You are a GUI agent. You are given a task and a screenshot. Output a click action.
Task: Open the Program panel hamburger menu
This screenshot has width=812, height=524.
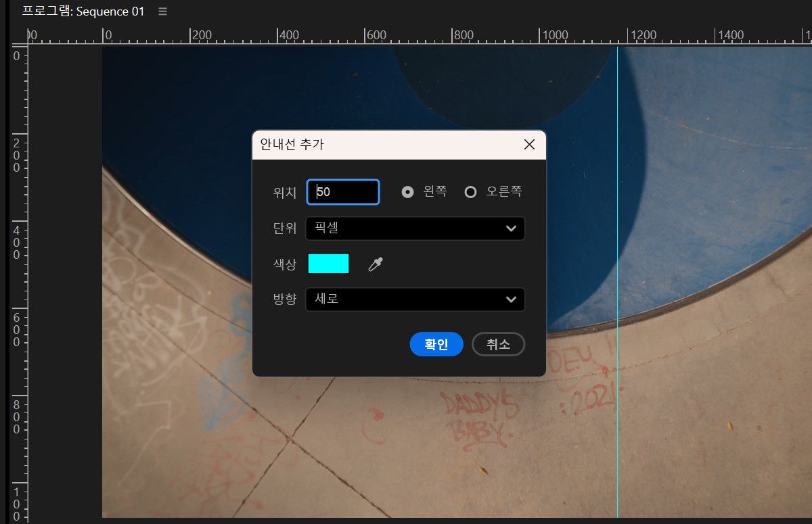click(x=162, y=11)
